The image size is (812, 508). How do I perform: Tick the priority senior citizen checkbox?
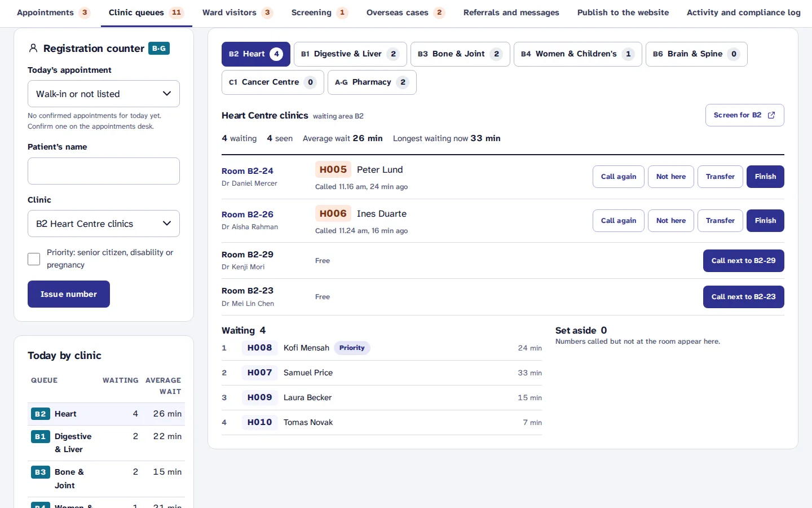[x=34, y=259]
